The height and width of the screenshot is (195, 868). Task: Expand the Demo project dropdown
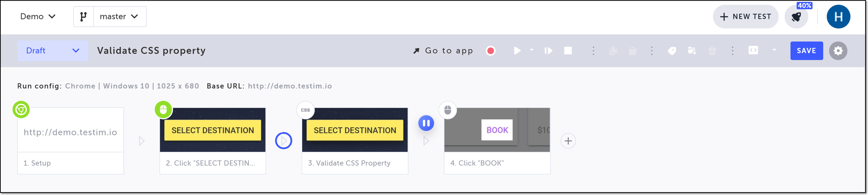coord(38,17)
